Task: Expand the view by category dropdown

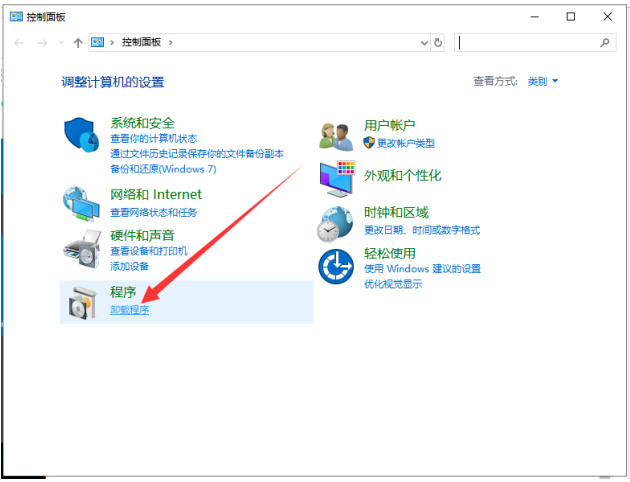Action: point(543,81)
